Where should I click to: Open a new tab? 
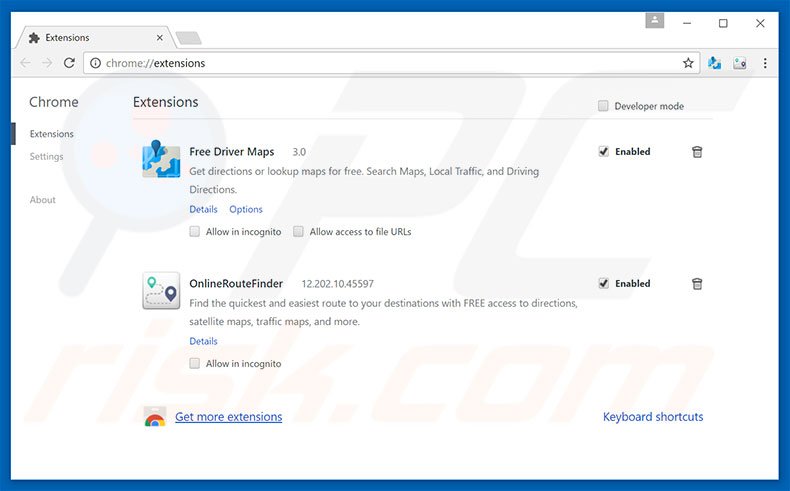188,38
